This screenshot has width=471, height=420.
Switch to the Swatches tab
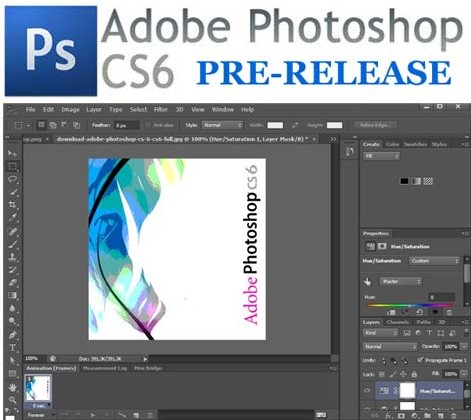point(415,144)
